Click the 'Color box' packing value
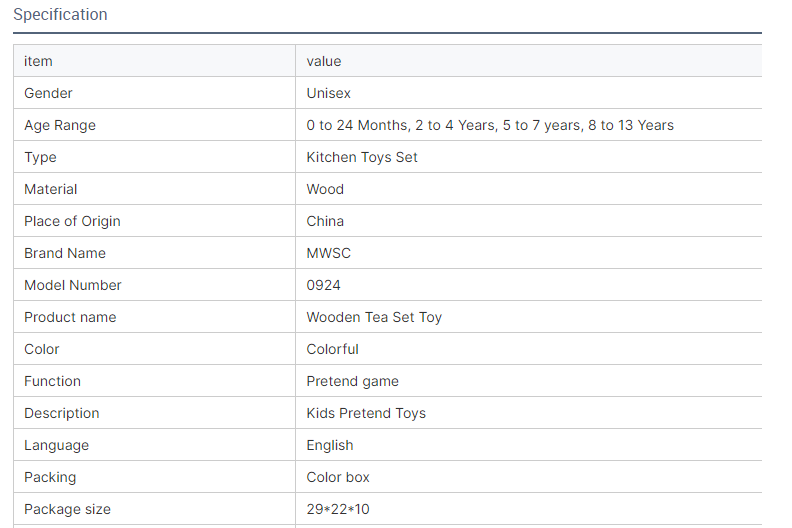 [337, 477]
